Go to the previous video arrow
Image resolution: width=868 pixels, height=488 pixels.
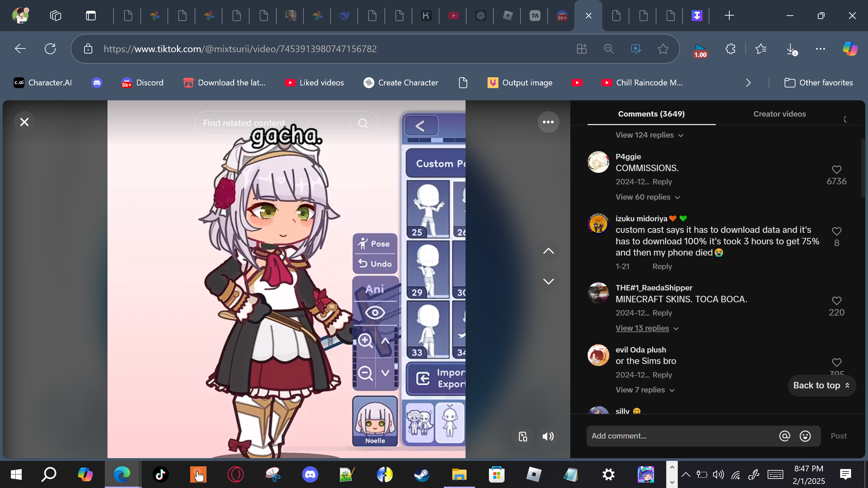coord(548,251)
